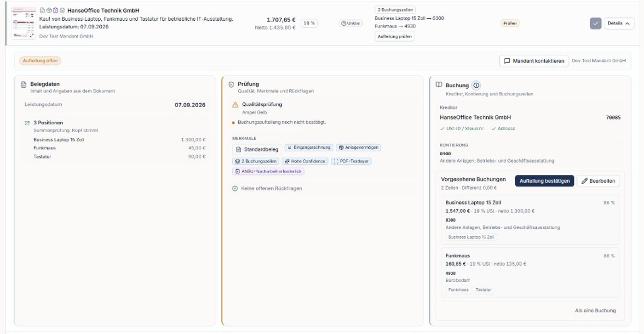Collapse the Details section with the chevron

pos(627,23)
